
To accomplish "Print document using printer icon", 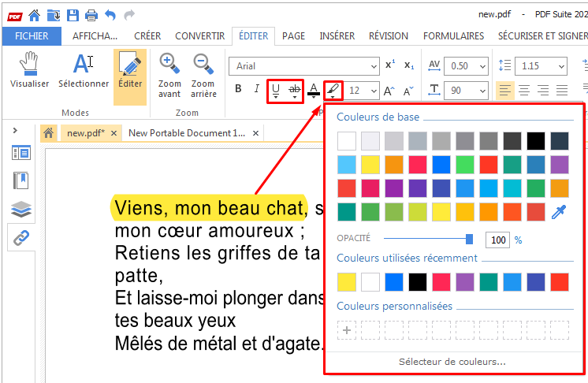I will (x=91, y=15).
